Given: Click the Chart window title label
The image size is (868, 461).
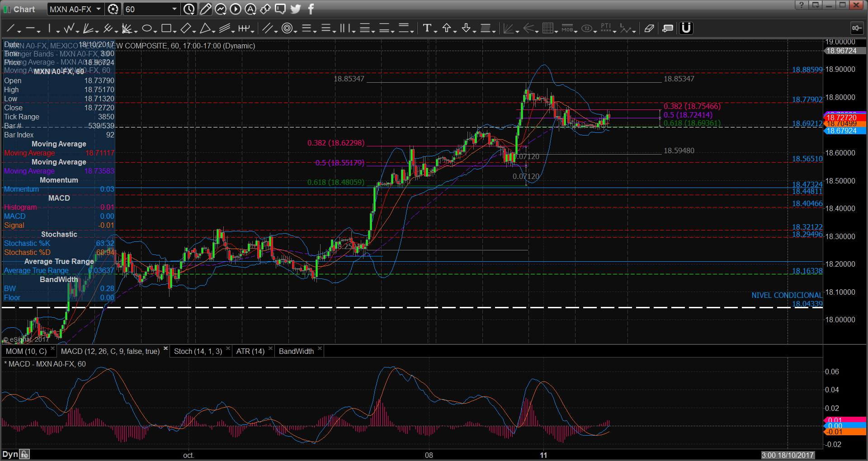Looking at the screenshot, I should click(24, 9).
